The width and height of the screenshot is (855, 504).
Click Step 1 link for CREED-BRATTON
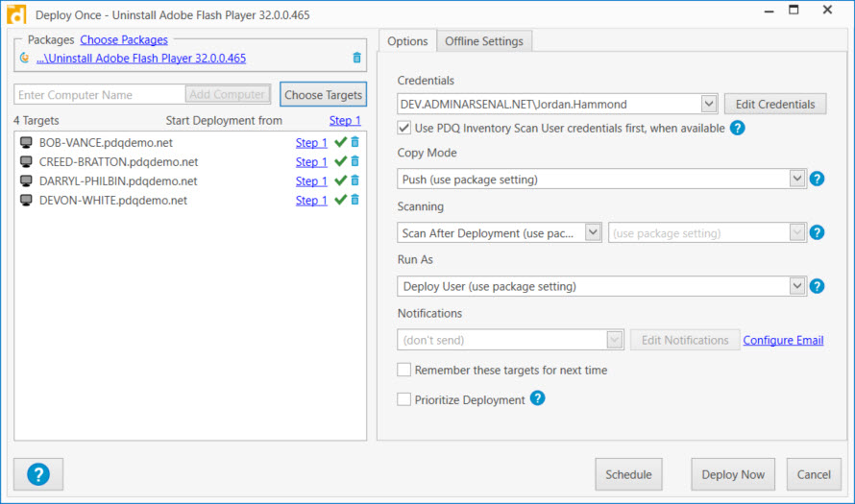coord(311,162)
